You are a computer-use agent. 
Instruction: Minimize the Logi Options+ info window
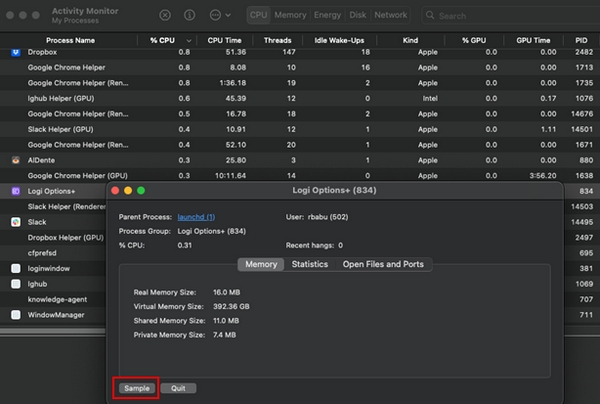(128, 191)
